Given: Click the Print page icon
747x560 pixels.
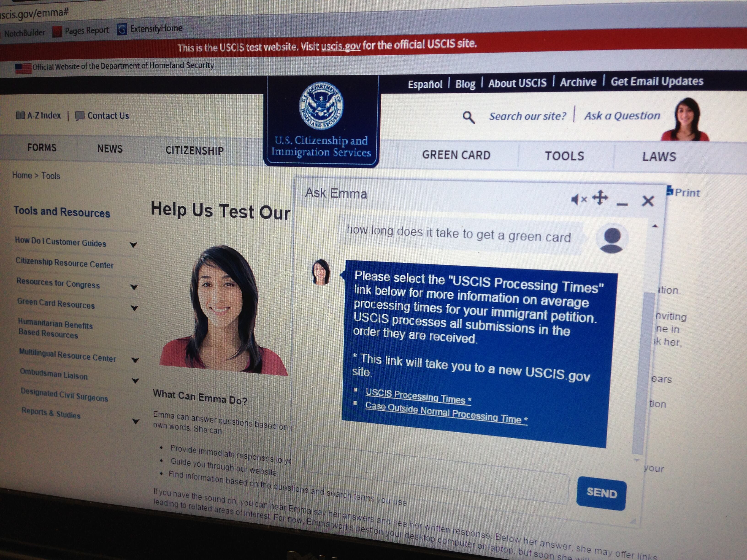Looking at the screenshot, I should point(670,191).
